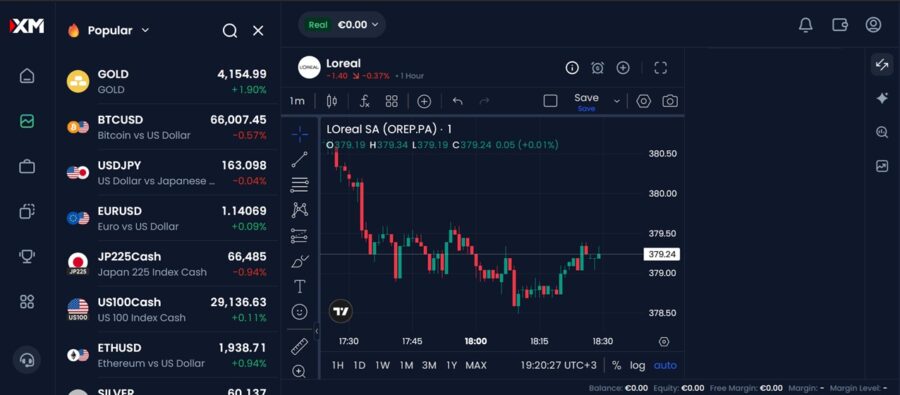Open indicator templates grid icon
This screenshot has height=395, width=900.
pos(391,101)
